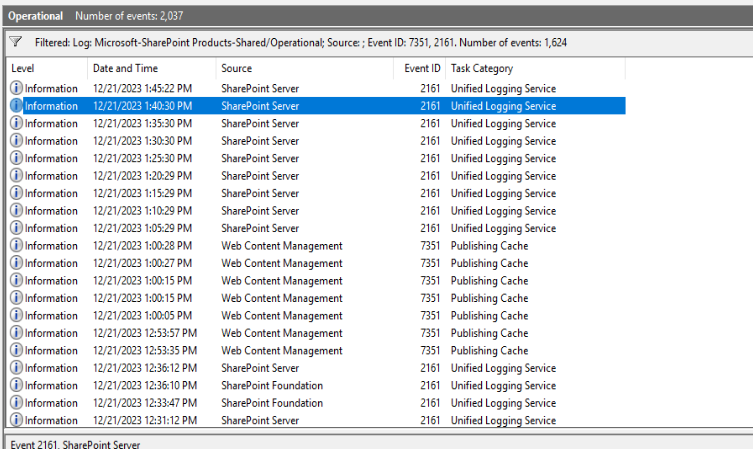Click info icon of 12:36:12 PM event
The width and height of the screenshot is (753, 449).
point(16,368)
